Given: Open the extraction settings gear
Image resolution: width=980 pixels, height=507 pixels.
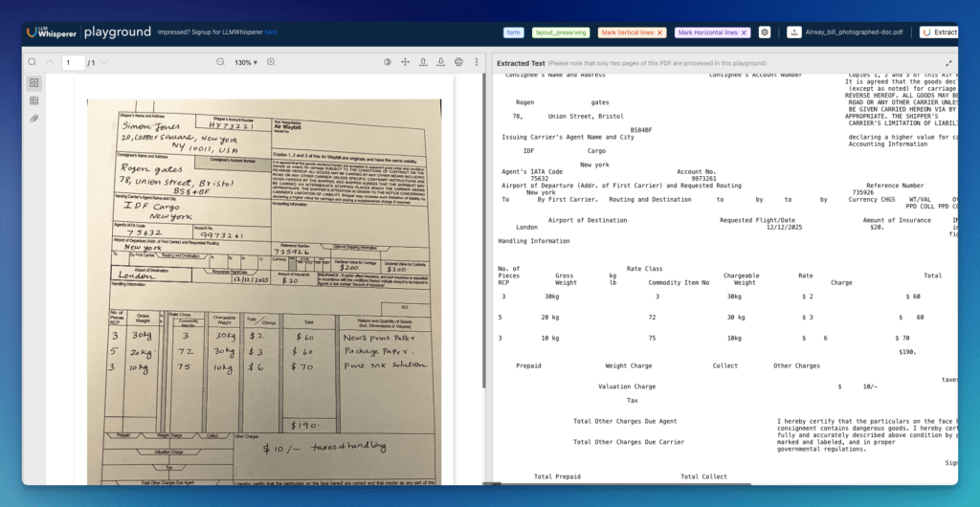Looking at the screenshot, I should pos(765,33).
